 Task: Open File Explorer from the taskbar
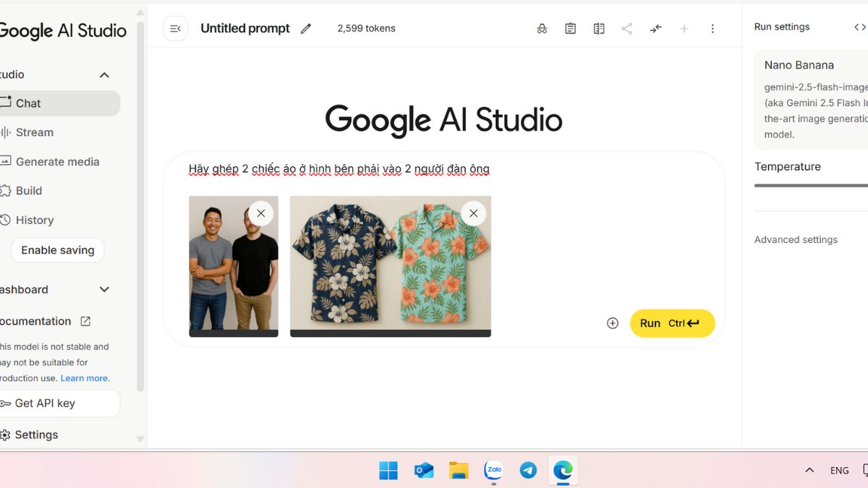coord(459,471)
